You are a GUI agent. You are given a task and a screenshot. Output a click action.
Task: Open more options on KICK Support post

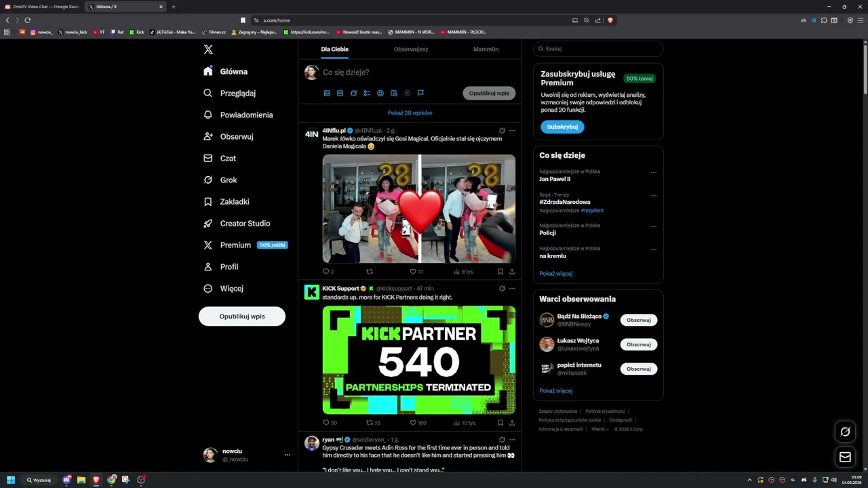click(512, 288)
